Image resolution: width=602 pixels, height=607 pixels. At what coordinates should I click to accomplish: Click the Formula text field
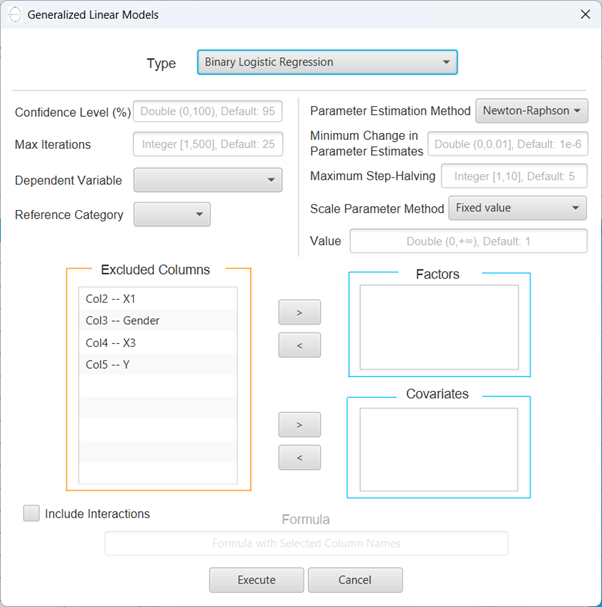click(306, 543)
